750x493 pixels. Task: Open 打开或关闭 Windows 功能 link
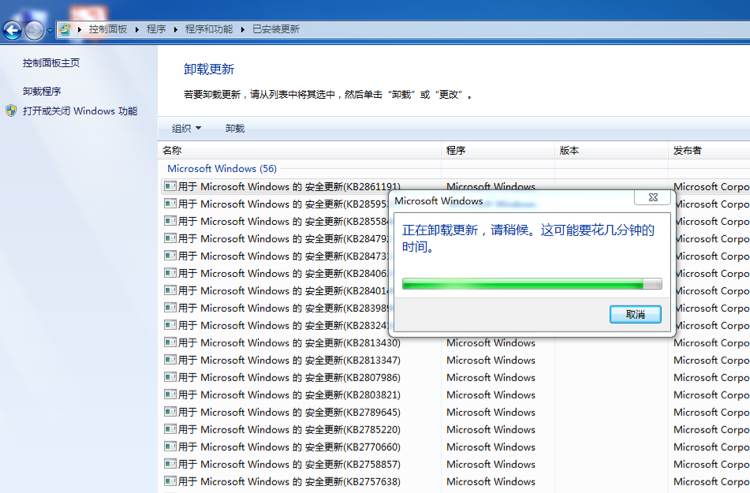pos(80,111)
